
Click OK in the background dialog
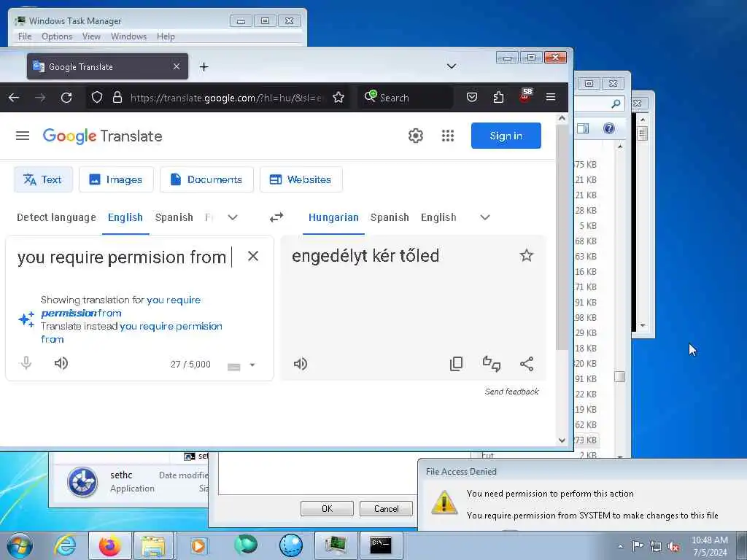tap(327, 508)
